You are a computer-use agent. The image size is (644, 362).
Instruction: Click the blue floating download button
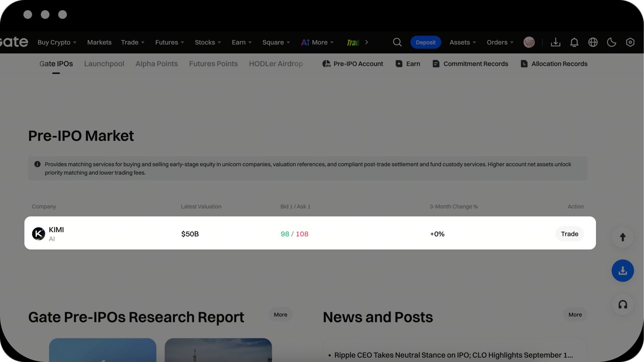click(623, 271)
